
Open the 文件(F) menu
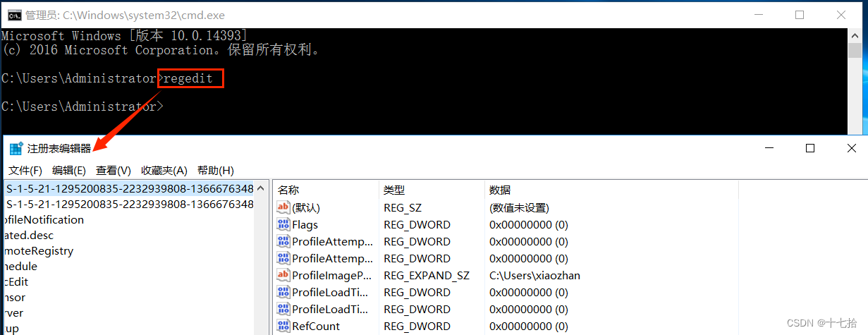tap(25, 171)
